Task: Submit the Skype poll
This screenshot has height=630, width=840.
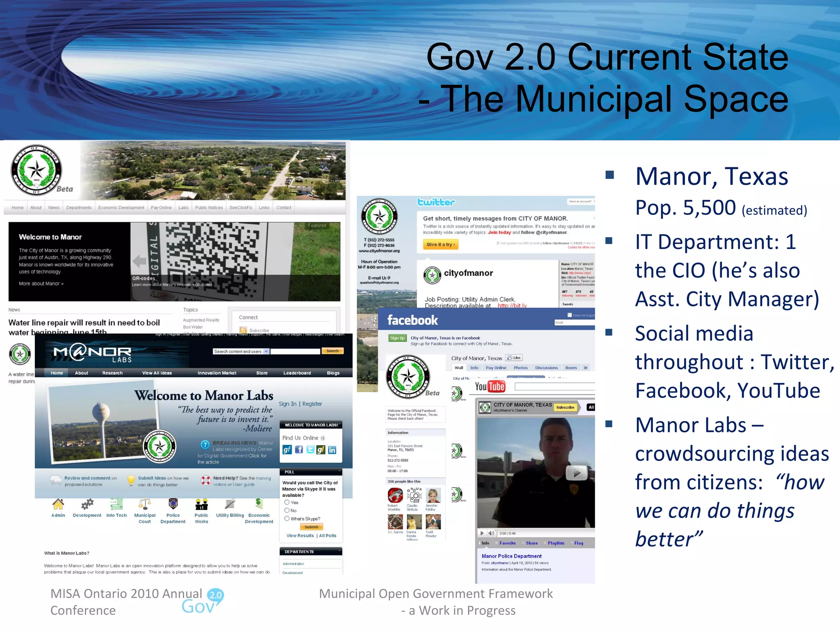Action: tap(311, 527)
